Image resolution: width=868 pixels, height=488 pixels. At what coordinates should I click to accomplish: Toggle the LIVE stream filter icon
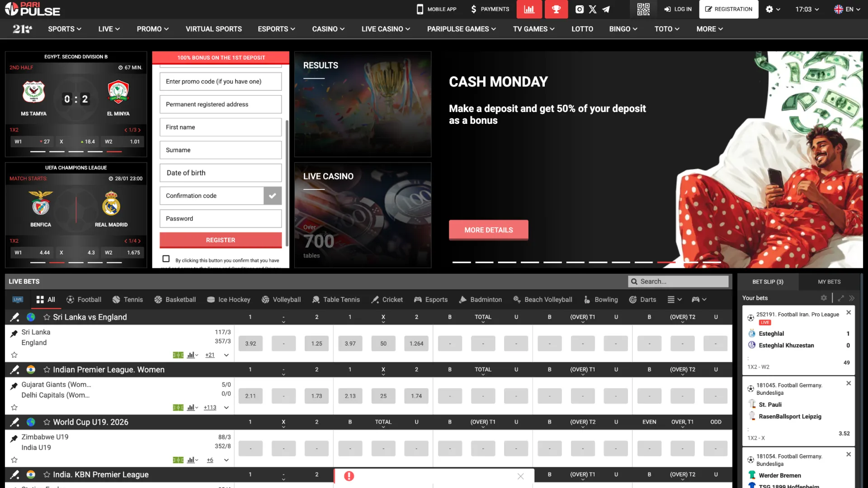tap(18, 300)
